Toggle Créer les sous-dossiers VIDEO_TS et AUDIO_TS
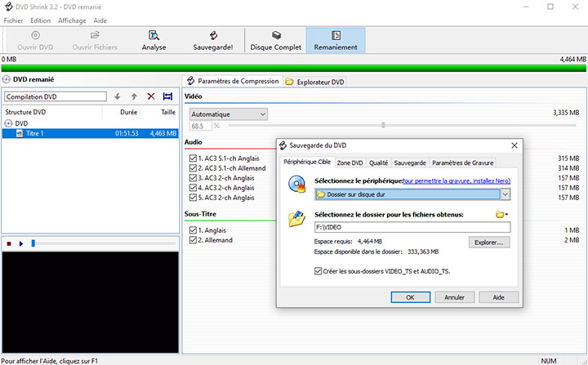Screen dimensions: 588x365 [318, 271]
